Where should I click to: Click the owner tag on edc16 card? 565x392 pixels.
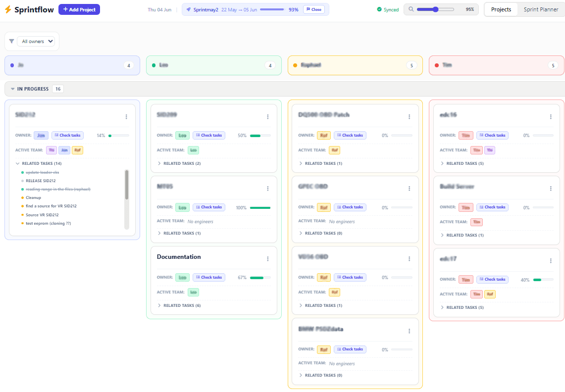465,136
